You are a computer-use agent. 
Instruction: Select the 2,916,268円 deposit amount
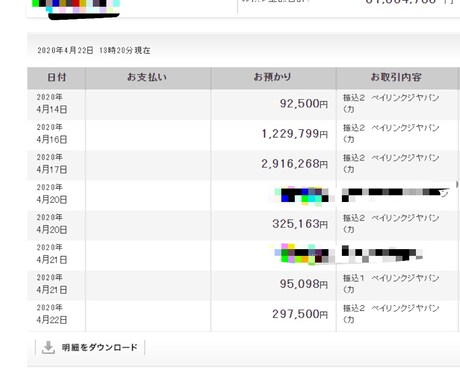[295, 164]
